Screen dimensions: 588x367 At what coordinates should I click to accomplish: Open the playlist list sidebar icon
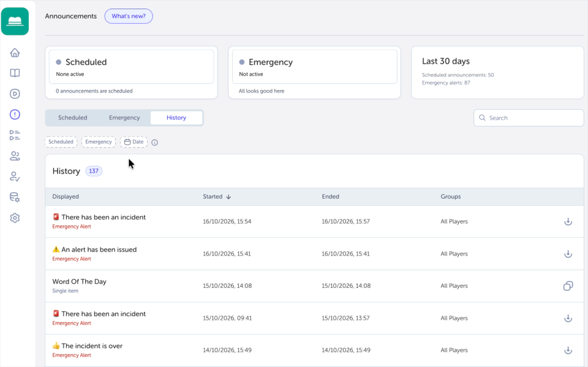[15, 135]
